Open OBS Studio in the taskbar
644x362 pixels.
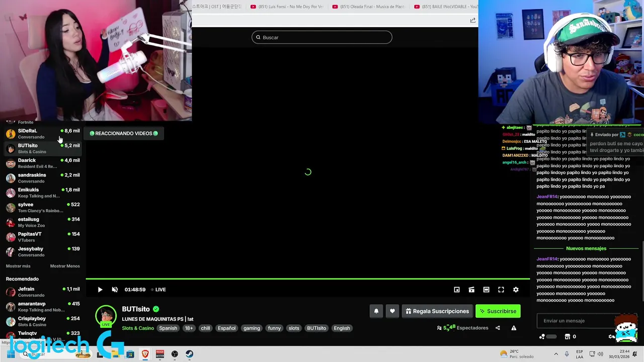175,354
